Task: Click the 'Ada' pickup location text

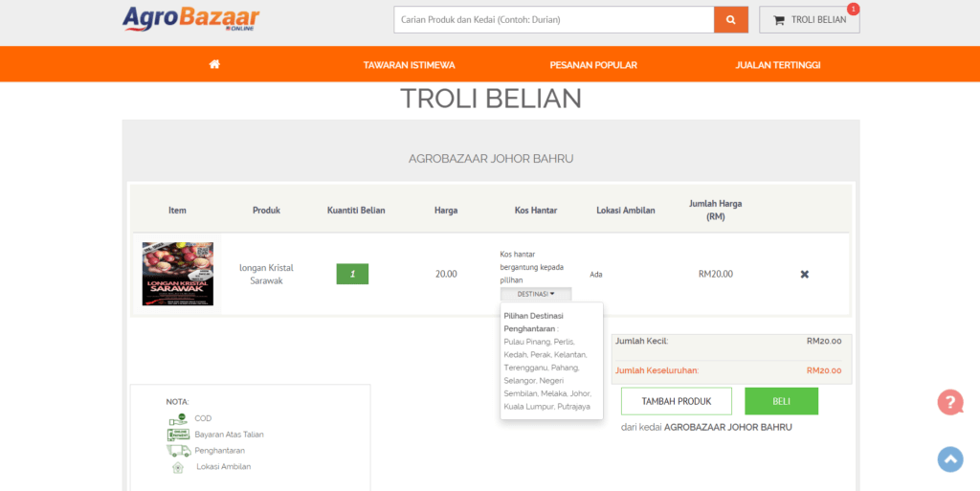Action: pyautogui.click(x=596, y=275)
